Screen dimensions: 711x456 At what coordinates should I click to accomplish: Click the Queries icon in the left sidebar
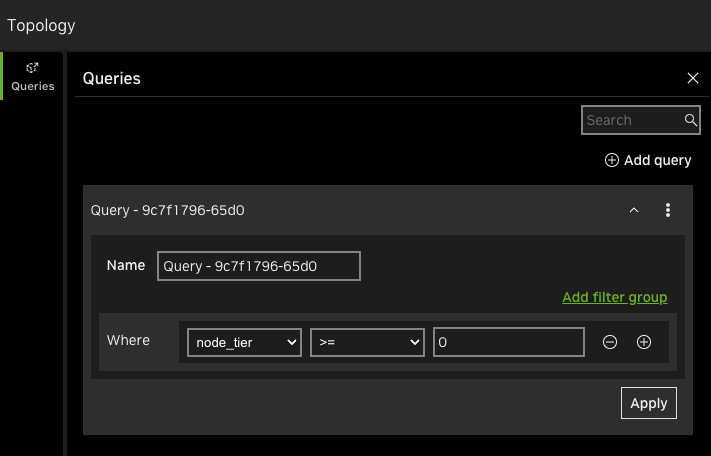coord(32,68)
